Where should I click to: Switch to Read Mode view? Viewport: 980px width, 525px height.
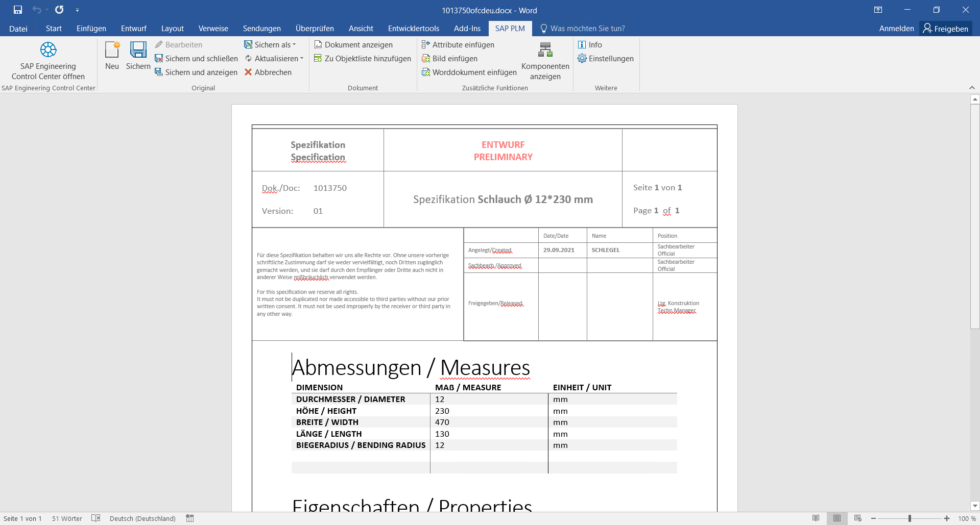tap(816, 518)
